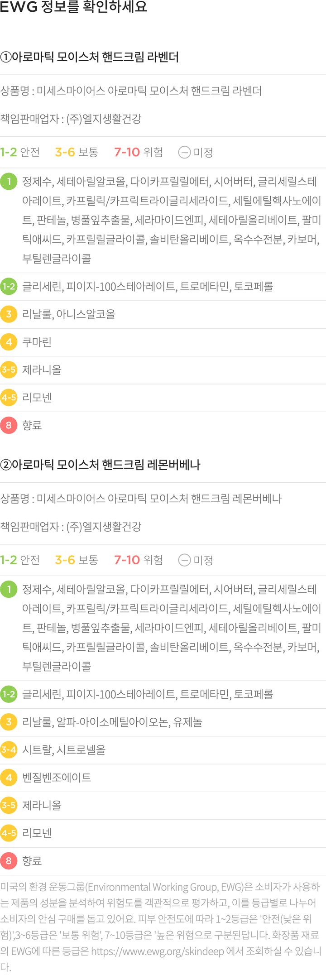The height and width of the screenshot is (980, 326).
Task: Click the 미정 dash icon in the lemon verbena legend
Action: coord(184,560)
